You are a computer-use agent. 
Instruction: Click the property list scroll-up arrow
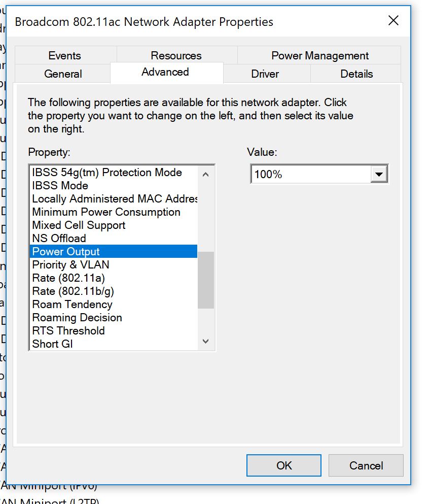[x=206, y=174]
